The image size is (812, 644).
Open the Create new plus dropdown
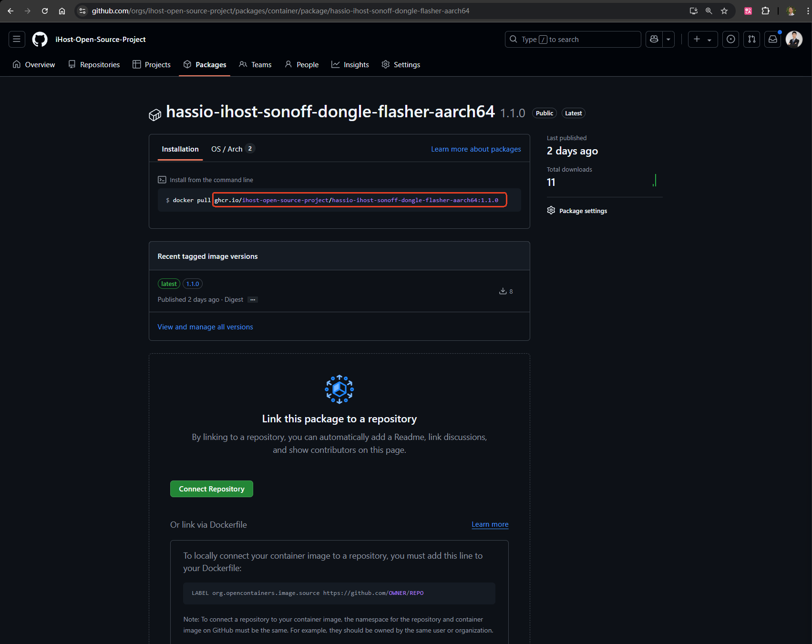pyautogui.click(x=703, y=39)
